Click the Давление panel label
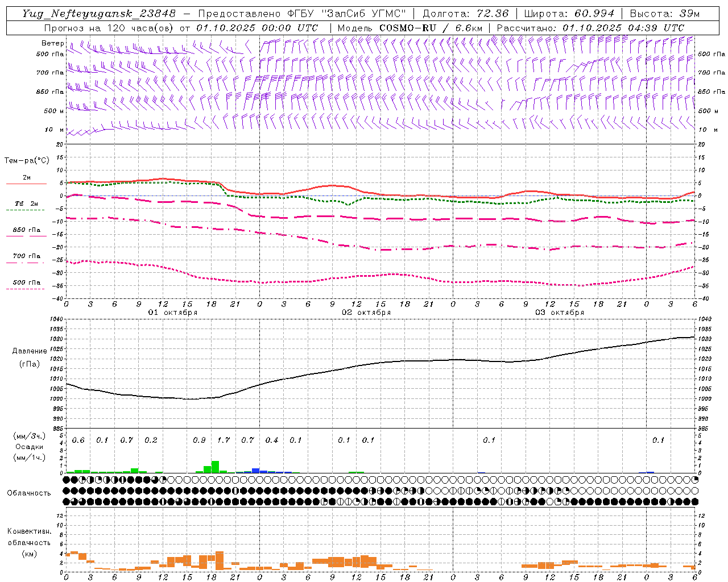The height and width of the screenshot is (582, 728). (30, 351)
